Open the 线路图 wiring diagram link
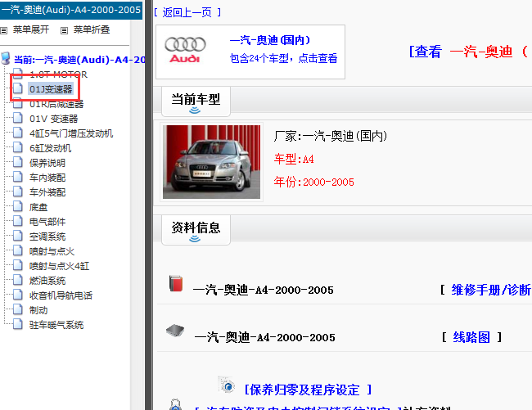532x410 pixels. pos(471,337)
